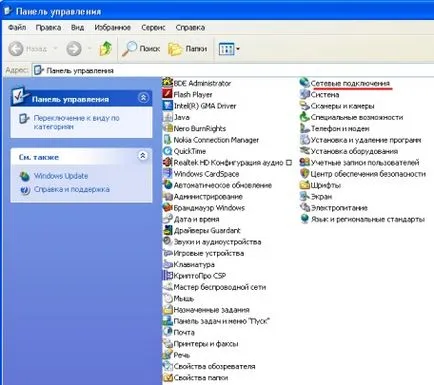Open the Шрифты folder icon
Image resolution: width=434 pixels, height=385 pixels.
pyautogui.click(x=304, y=185)
